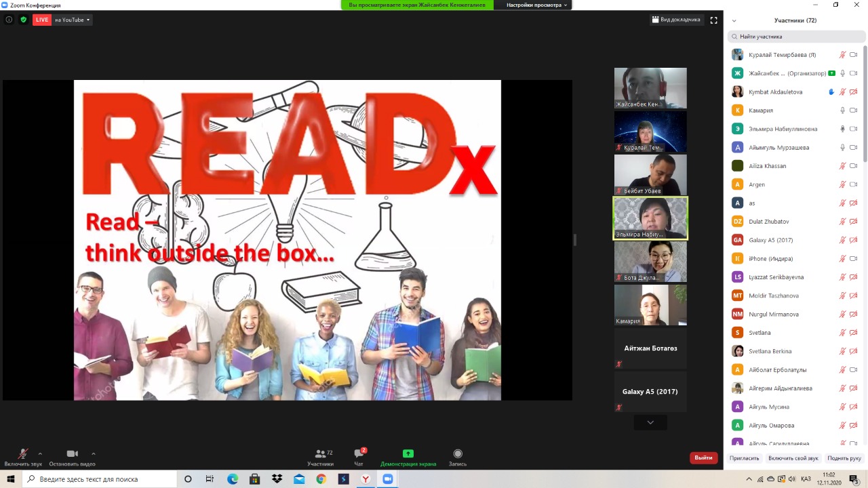
Task: Click the КАЗ language indicator in tray
Action: (x=806, y=479)
